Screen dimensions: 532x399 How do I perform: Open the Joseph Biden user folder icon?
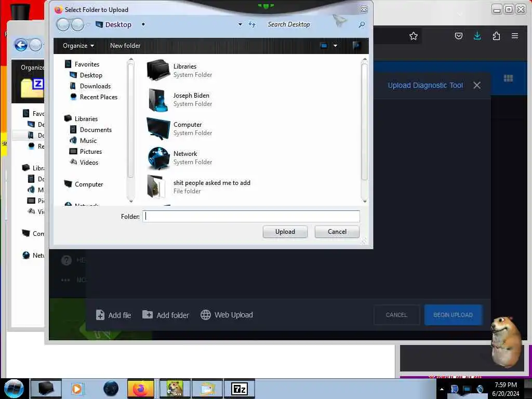[158, 100]
